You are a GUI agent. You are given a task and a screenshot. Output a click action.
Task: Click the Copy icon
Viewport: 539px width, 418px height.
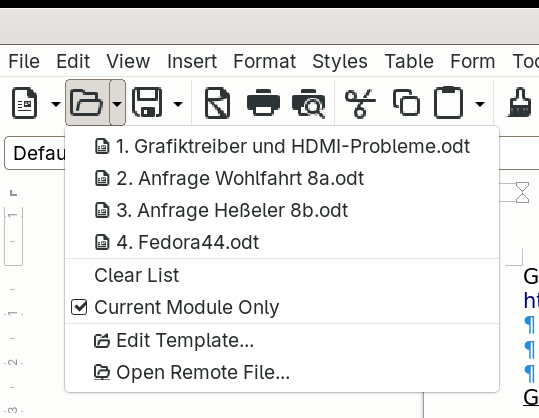tap(406, 102)
